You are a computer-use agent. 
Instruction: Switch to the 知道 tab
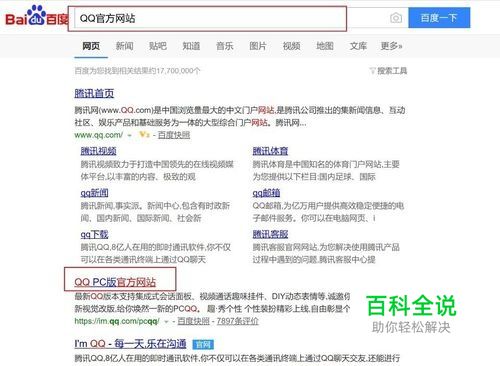coord(191,46)
